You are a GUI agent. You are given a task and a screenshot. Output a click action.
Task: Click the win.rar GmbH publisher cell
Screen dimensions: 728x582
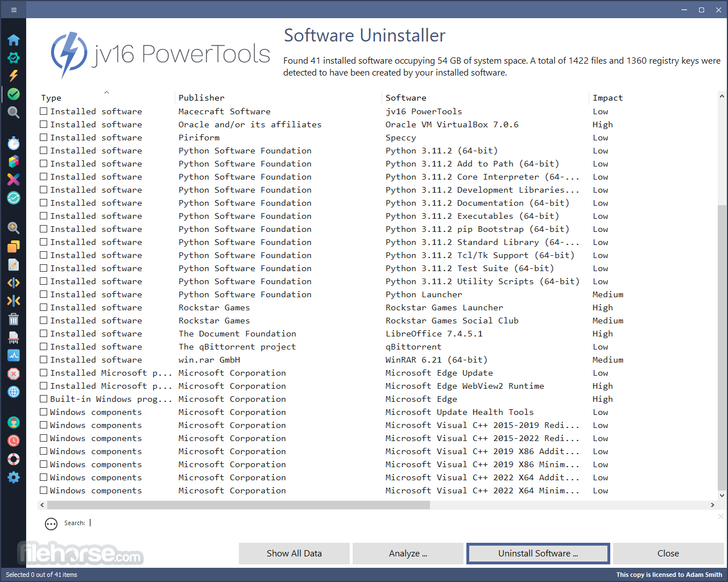click(x=209, y=360)
